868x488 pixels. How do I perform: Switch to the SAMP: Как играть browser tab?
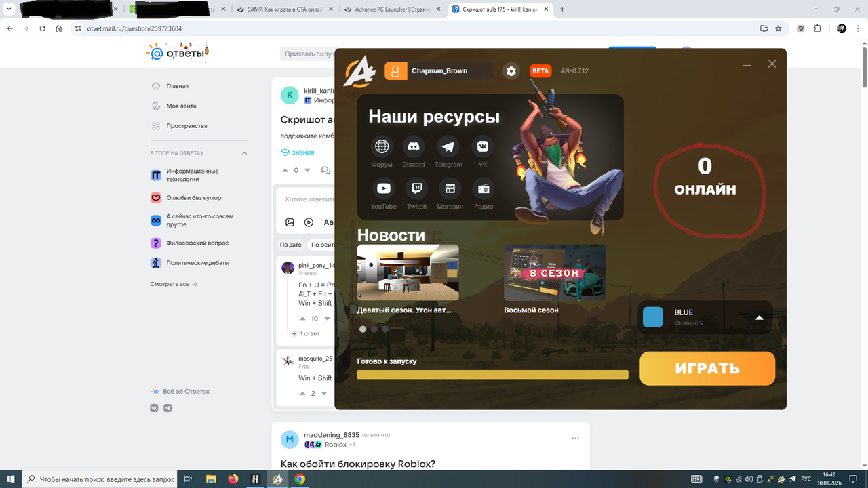(x=284, y=9)
